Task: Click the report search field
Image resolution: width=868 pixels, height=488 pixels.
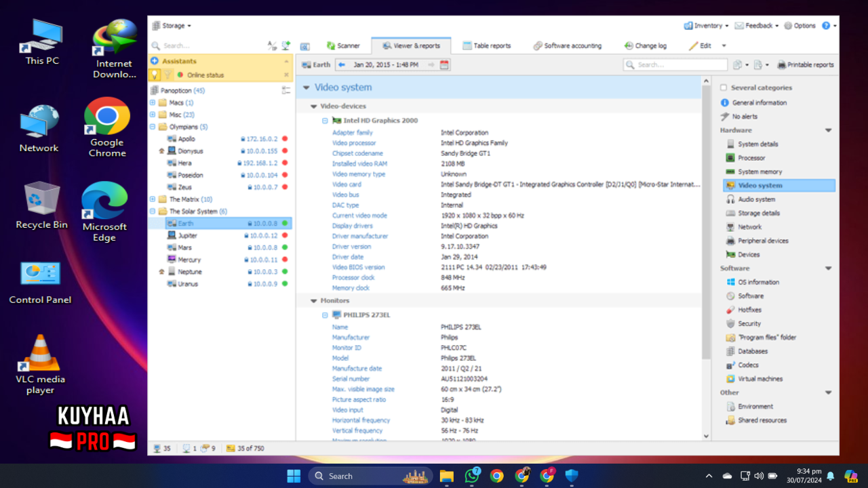Action: (x=675, y=65)
